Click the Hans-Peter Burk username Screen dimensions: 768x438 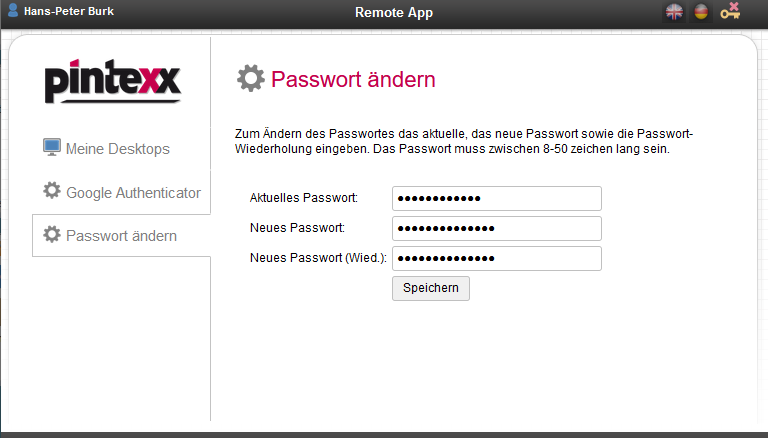[x=67, y=12]
